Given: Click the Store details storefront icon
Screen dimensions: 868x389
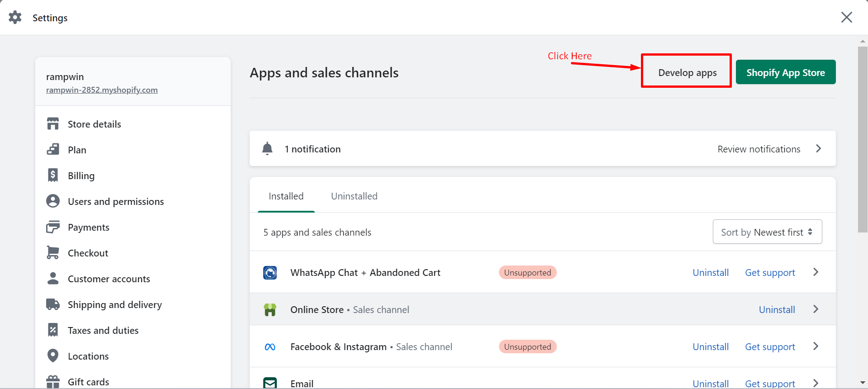Looking at the screenshot, I should pyautogui.click(x=53, y=124).
